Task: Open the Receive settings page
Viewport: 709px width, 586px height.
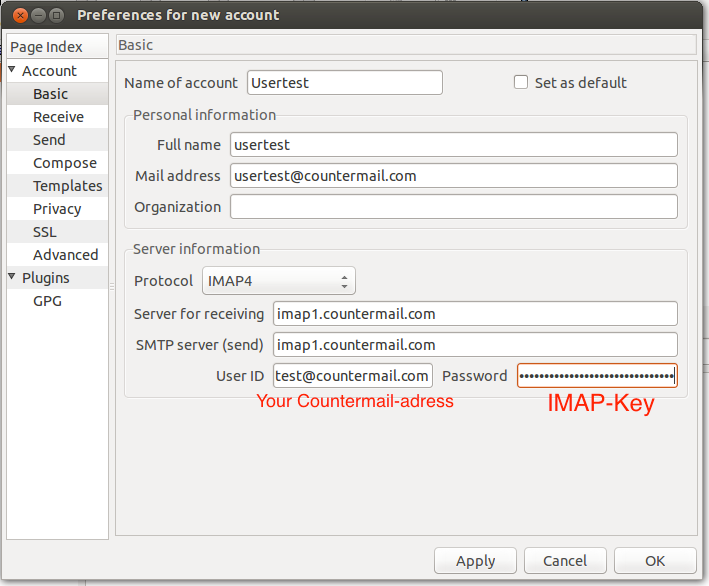Action: pyautogui.click(x=57, y=117)
